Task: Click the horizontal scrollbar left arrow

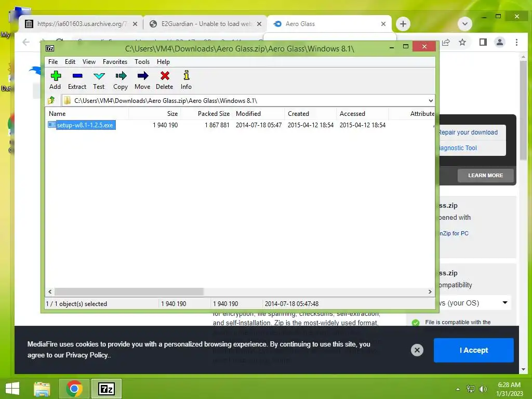Action: [x=50, y=292]
